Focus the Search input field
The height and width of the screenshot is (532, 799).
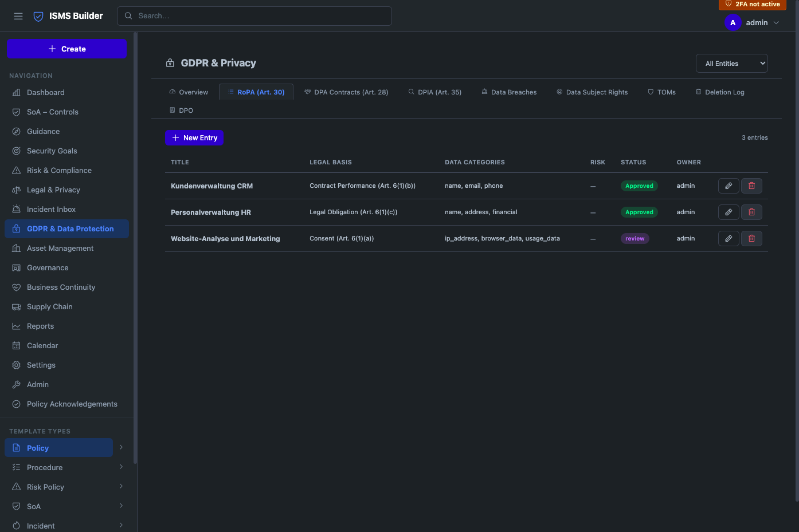[254, 16]
